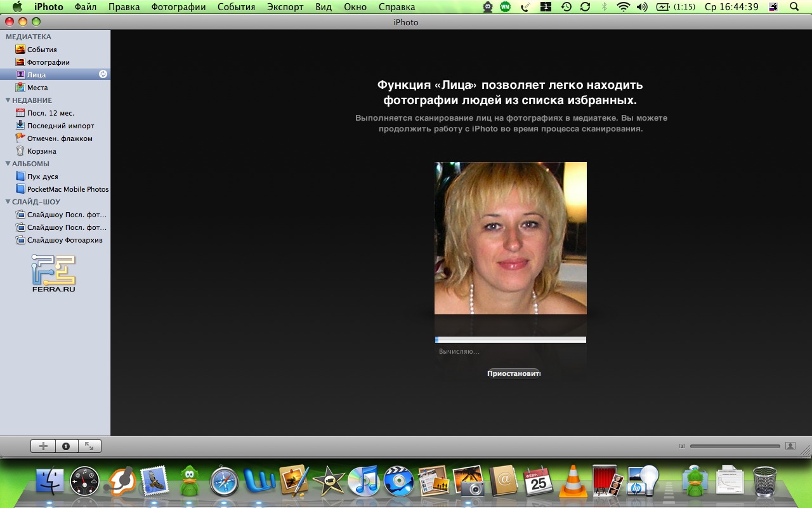Click the thumbnail size slider
812x508 pixels.
[x=735, y=446]
